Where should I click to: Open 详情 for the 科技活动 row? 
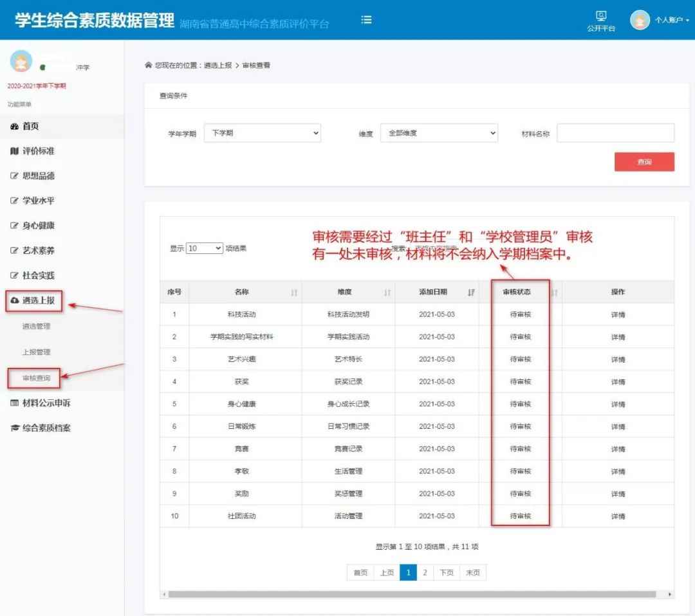pos(618,314)
